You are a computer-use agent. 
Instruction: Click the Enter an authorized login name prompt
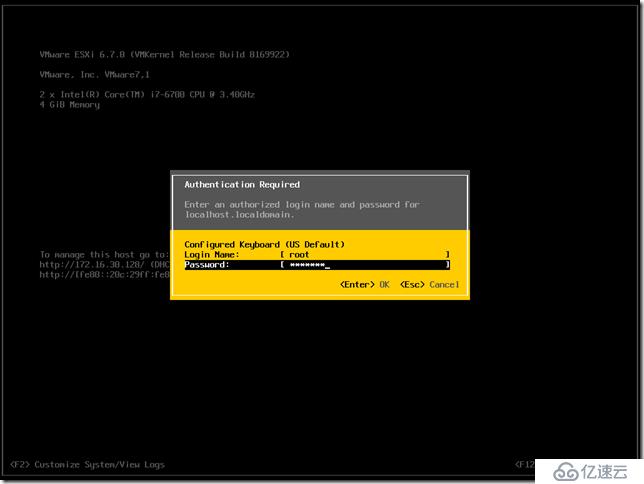(x=302, y=205)
